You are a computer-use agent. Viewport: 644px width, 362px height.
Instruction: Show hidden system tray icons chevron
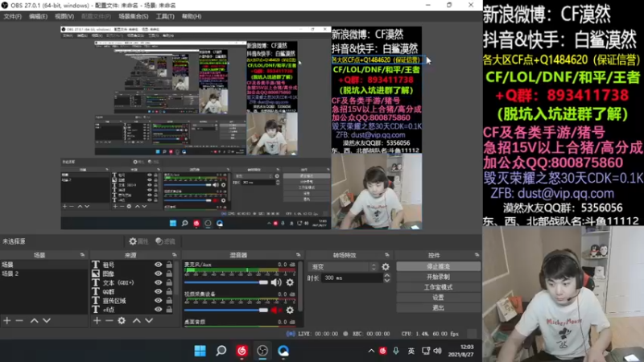click(371, 351)
